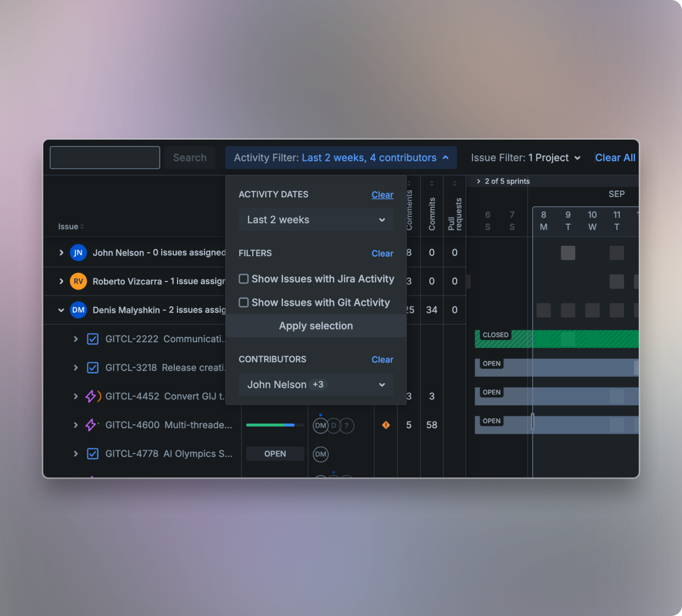Open the Issue Filter 1 Project menu
Viewport: 682px width, 616px height.
pos(525,158)
